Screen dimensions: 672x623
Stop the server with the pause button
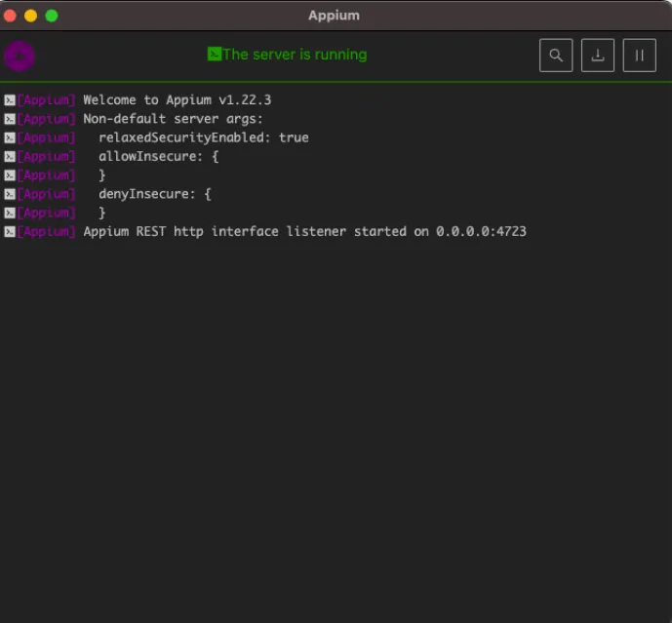pos(640,56)
